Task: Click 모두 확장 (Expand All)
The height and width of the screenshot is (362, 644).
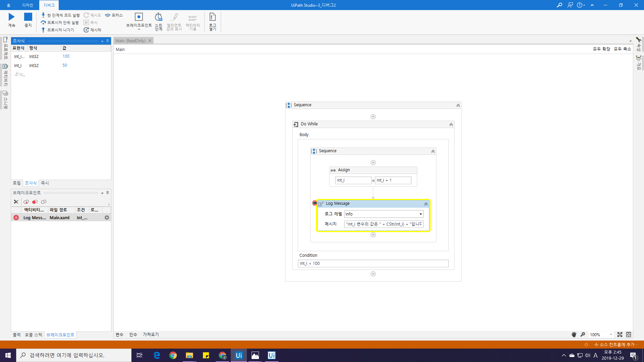Action: pos(601,49)
